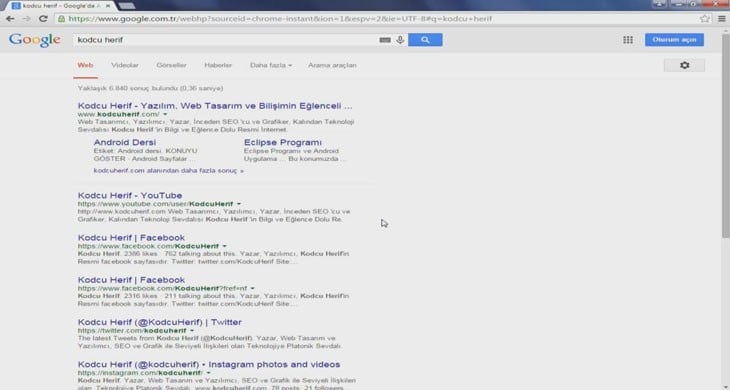
Task: Open the Eclipse Programı sitelink
Action: coord(283,142)
